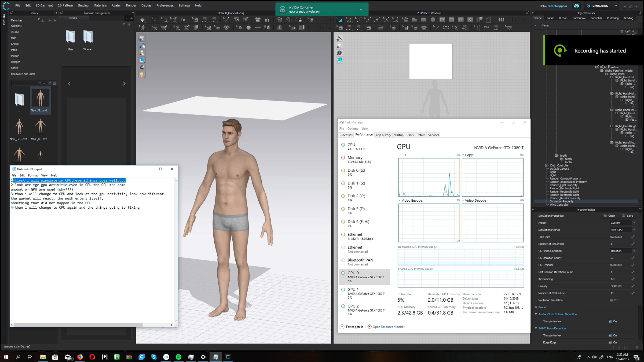Open the 3D Garment menu
The height and width of the screenshot is (362, 644).
click(44, 5)
